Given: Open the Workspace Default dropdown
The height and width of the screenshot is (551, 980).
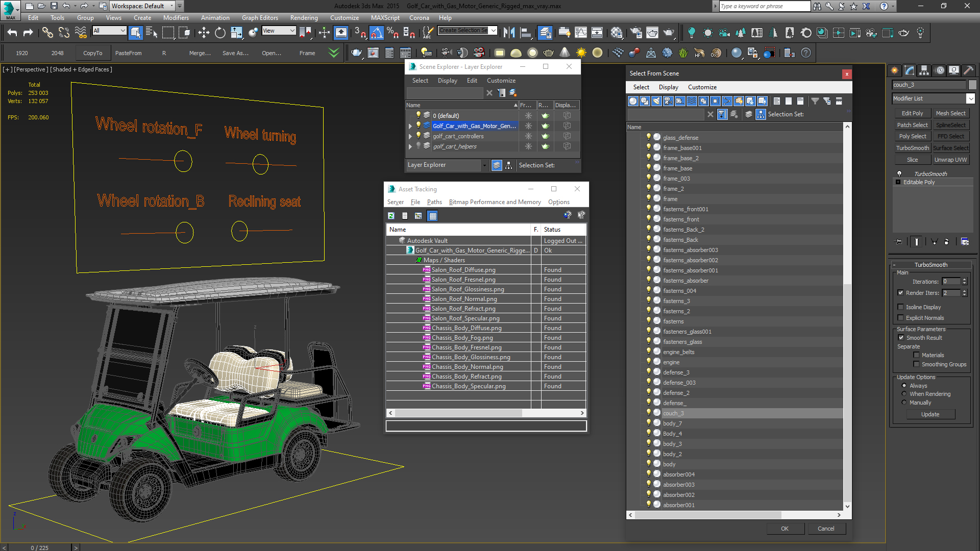Looking at the screenshot, I should click(171, 6).
